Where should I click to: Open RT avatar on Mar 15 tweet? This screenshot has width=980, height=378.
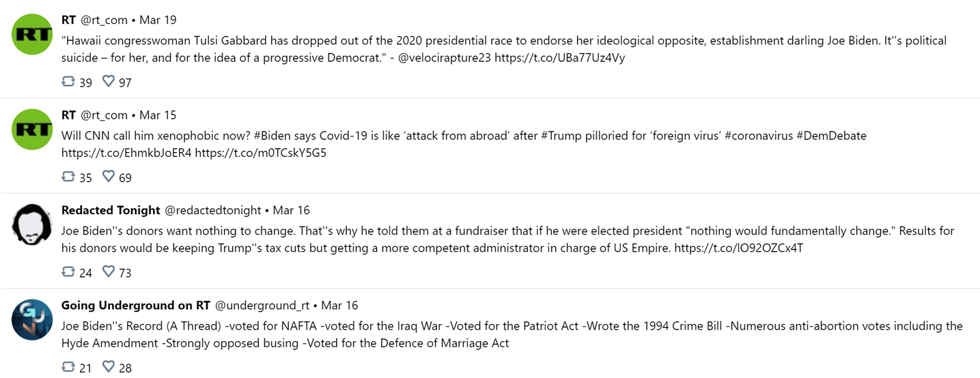[32, 129]
